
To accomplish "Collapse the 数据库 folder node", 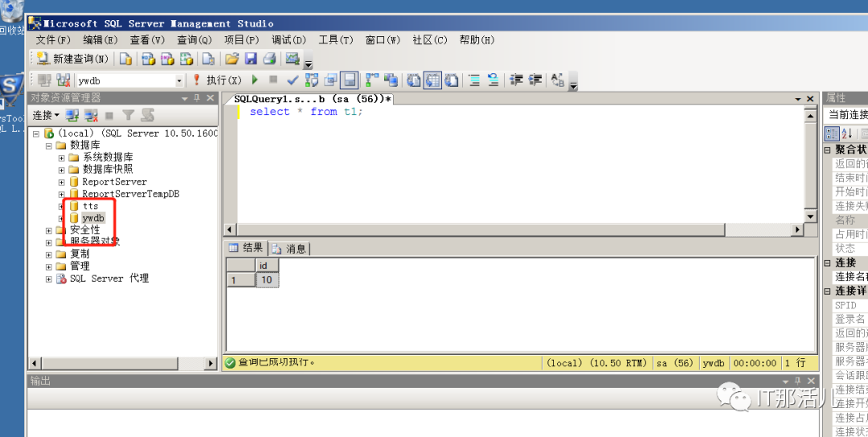I will pos(49,145).
